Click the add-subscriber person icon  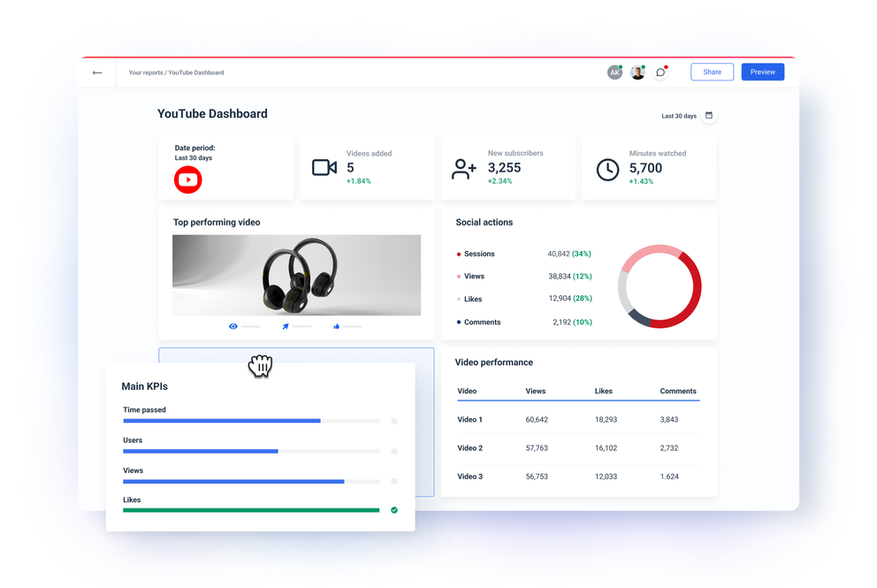pos(464,167)
